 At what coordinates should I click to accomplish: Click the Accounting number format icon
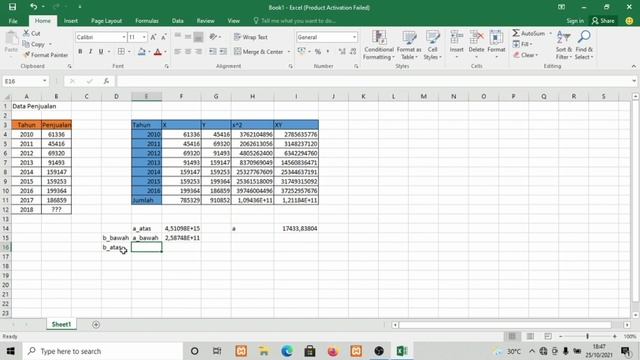click(301, 52)
